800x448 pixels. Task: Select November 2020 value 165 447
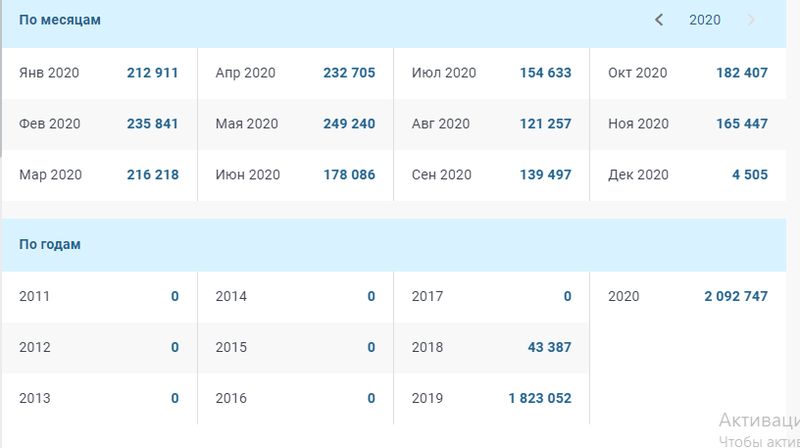click(742, 124)
